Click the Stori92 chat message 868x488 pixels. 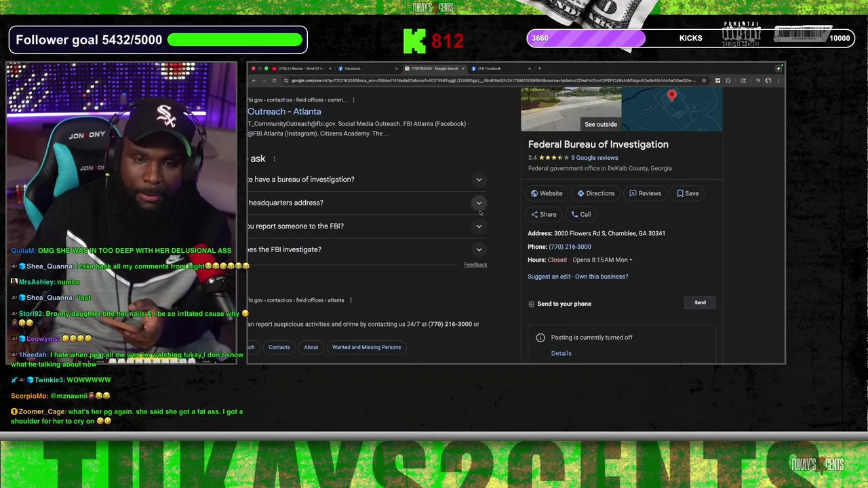click(x=130, y=318)
